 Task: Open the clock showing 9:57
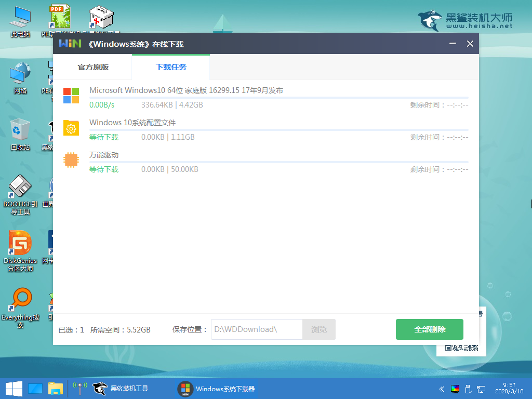(x=509, y=388)
